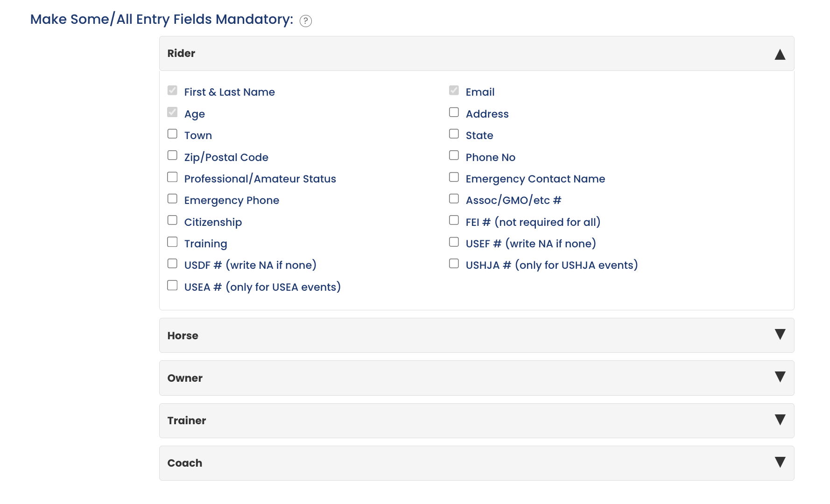Enable the USEF # checkbox

click(x=454, y=242)
